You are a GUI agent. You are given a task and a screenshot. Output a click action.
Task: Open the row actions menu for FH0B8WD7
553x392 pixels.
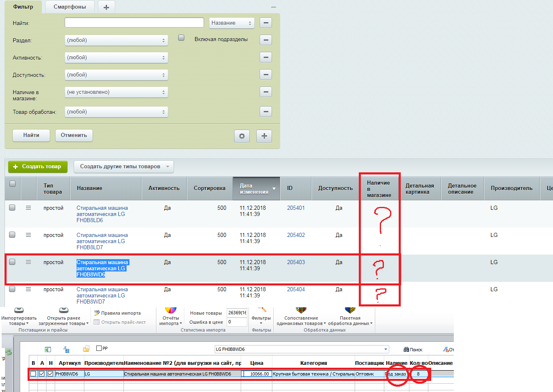pos(28,289)
